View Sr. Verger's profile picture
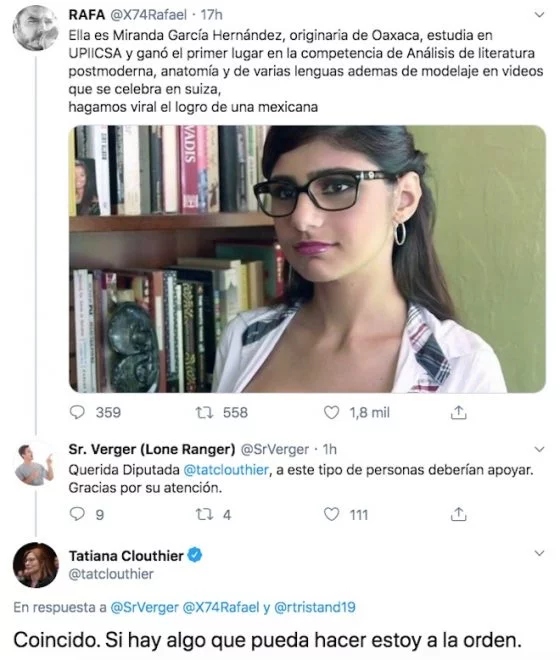Screen dimensions: 560x660 pos(35,463)
